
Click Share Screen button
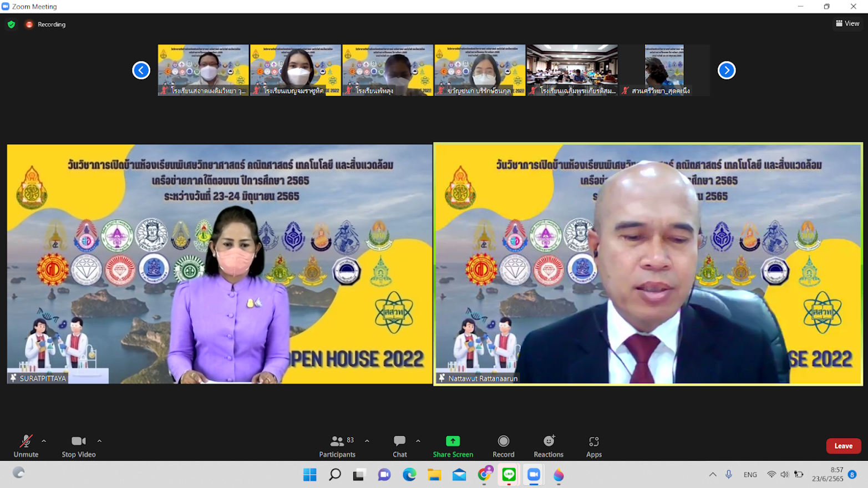[453, 446]
